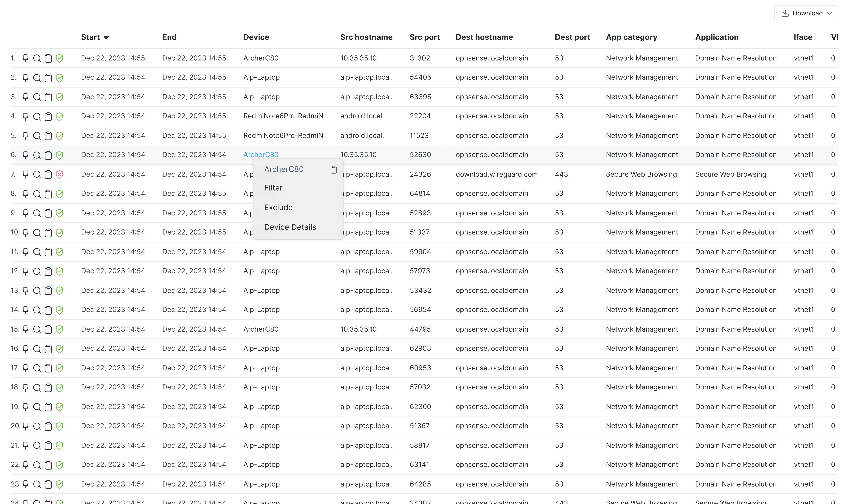Choose Exclude in the context menu
Screen dimensions: 849x504
coord(278,208)
